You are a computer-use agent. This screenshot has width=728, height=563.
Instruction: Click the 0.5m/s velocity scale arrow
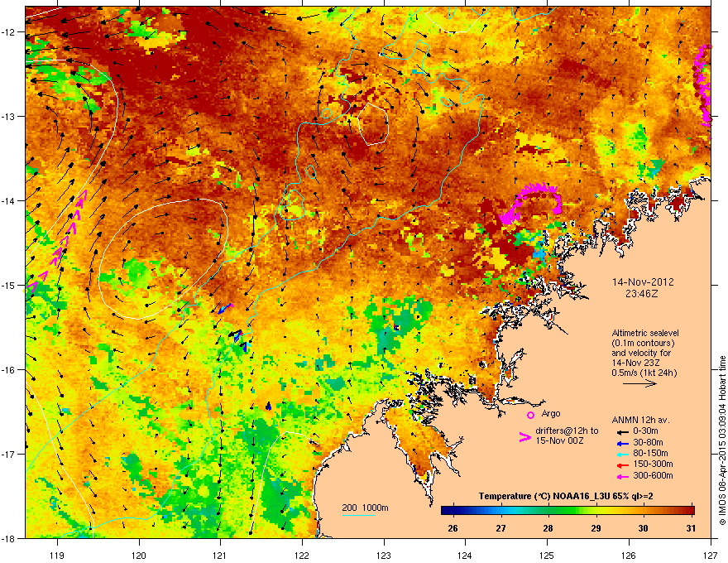[x=639, y=383]
